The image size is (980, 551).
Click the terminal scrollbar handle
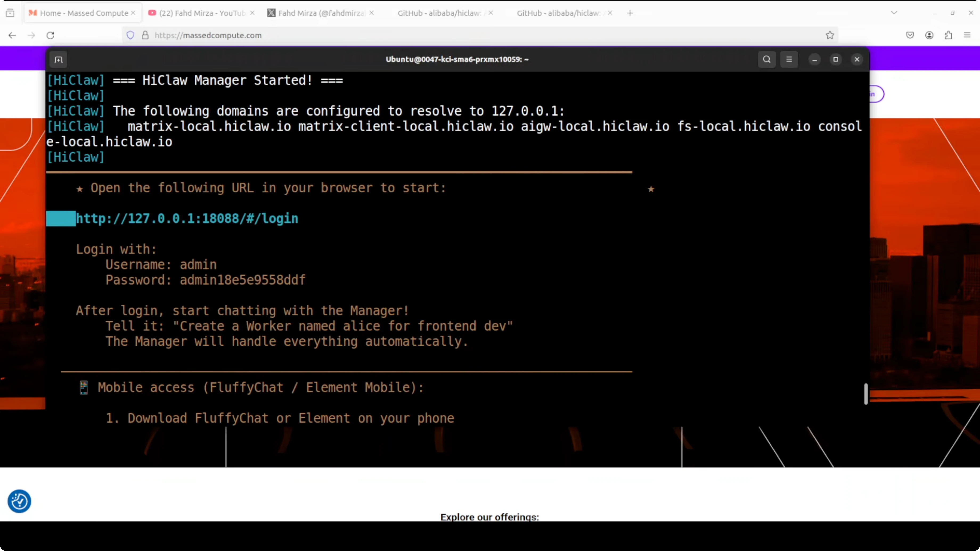[x=865, y=394]
